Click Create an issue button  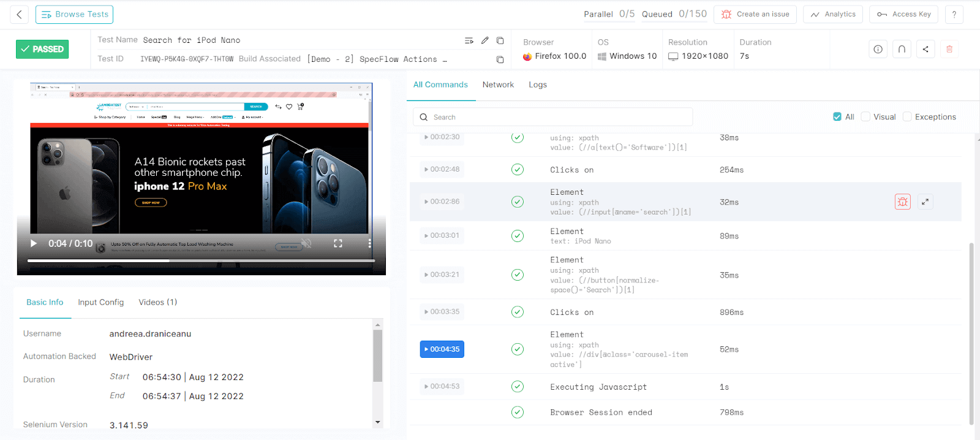(755, 15)
